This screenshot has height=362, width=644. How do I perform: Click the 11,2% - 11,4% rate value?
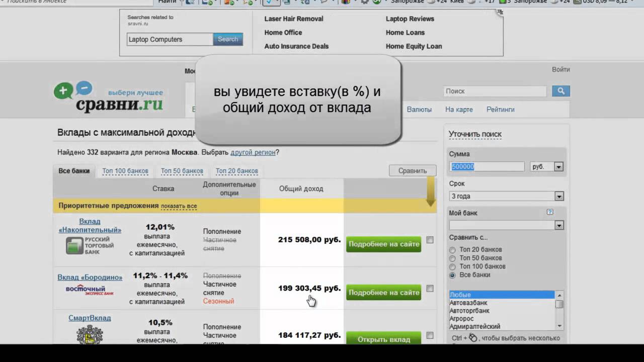point(160,276)
